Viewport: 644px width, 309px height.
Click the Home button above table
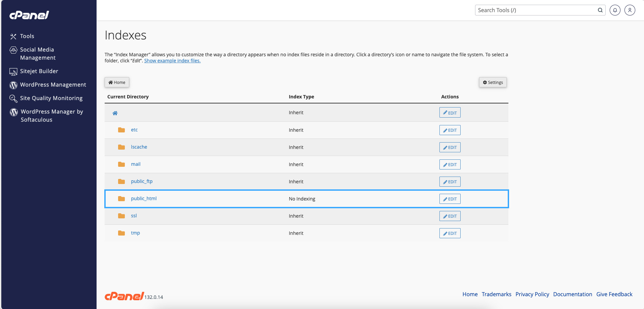(x=117, y=83)
